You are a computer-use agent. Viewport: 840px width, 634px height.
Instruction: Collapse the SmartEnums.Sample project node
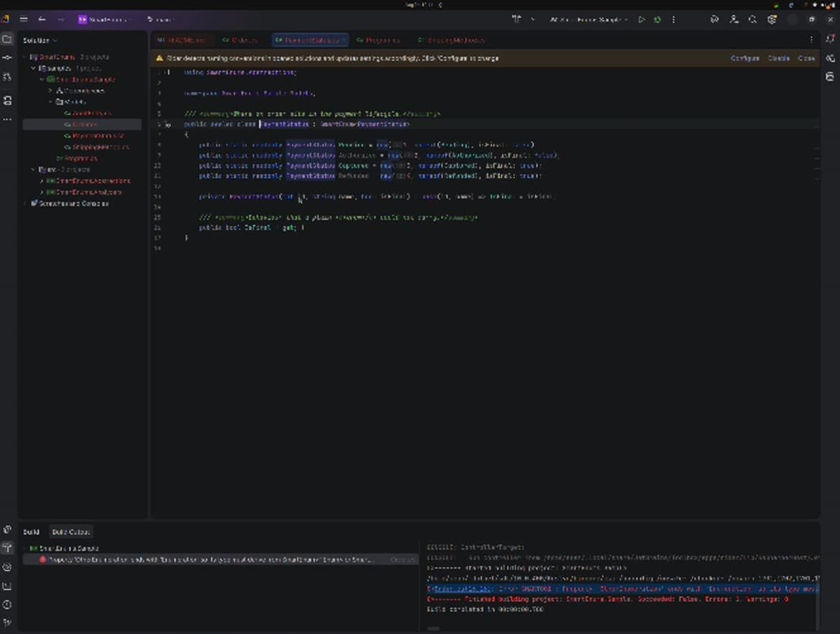point(42,79)
